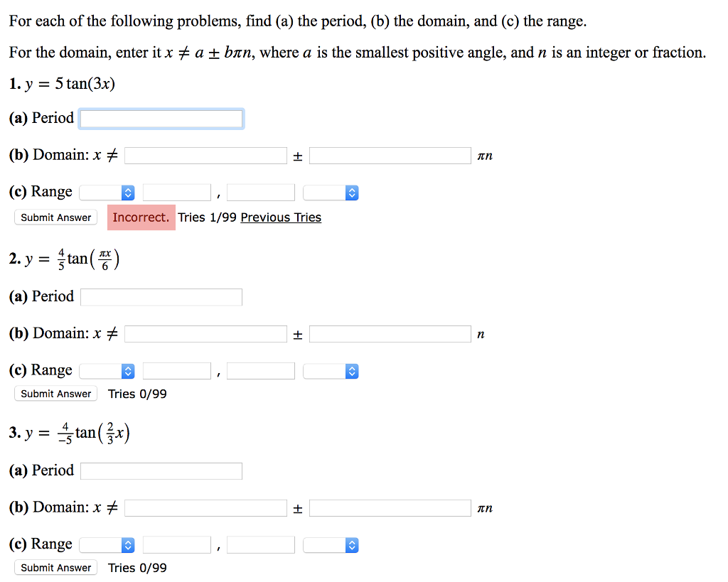Submit the answer for problem 2
The width and height of the screenshot is (728, 582).
55,393
